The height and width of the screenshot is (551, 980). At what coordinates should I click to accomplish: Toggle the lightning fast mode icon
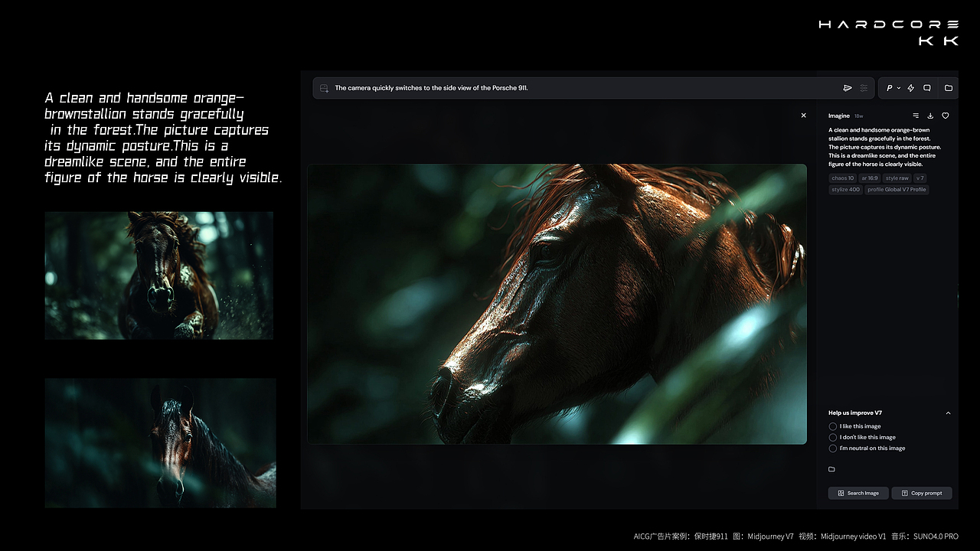coord(911,88)
